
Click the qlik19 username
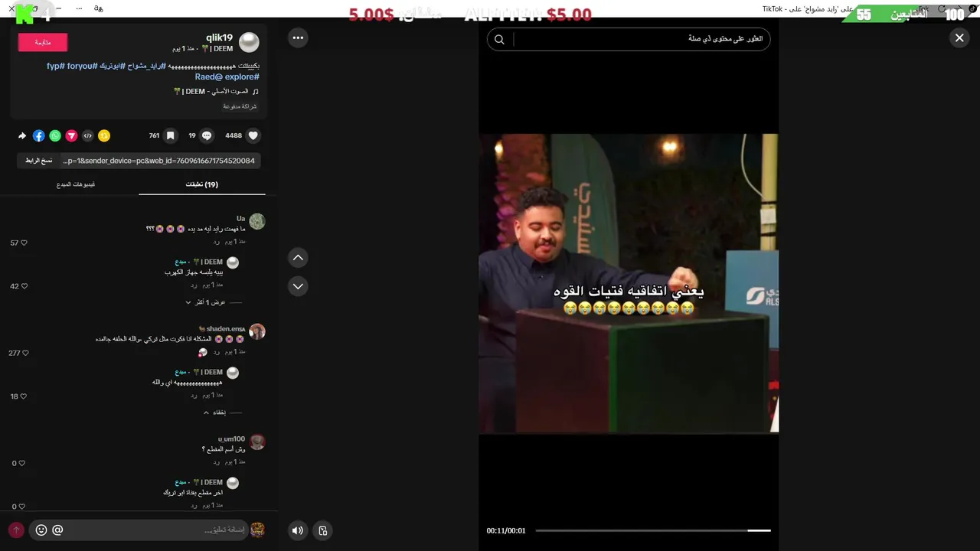coord(219,37)
